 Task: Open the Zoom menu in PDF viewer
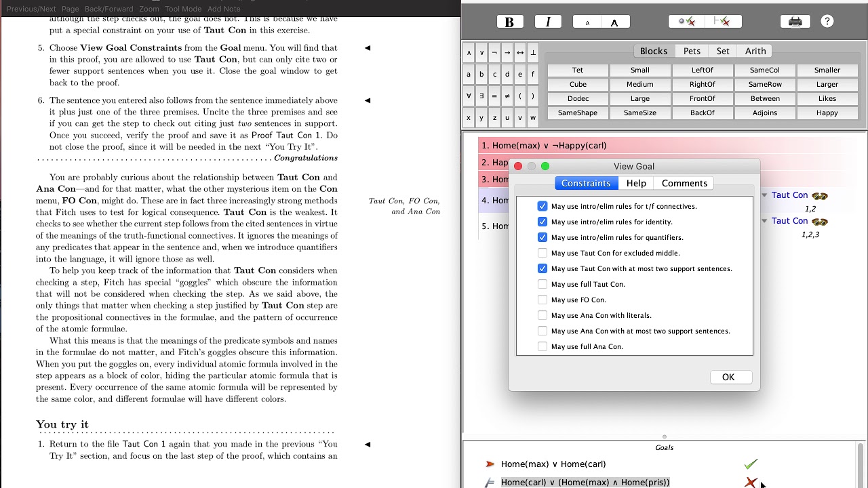point(149,9)
